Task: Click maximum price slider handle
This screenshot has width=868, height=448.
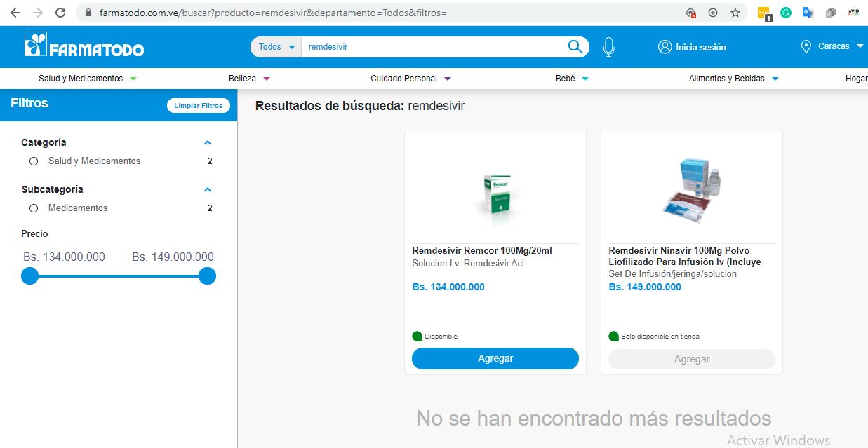Action: [x=207, y=276]
